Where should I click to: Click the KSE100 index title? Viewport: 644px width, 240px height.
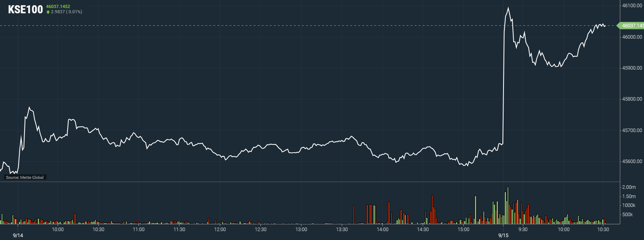pos(25,10)
